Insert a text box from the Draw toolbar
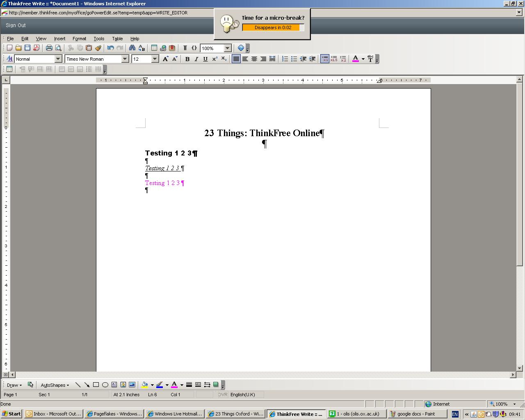525x420 pixels. pos(114,385)
